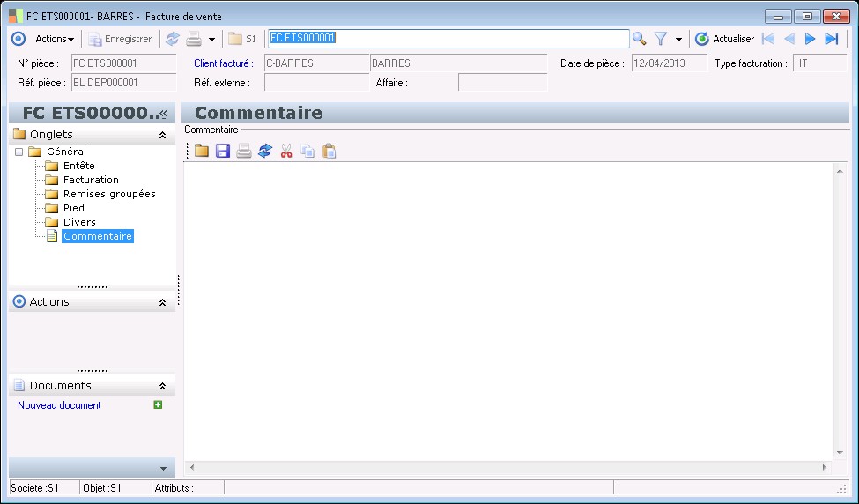Click the Objet :S1 status bar entry
859x504 pixels.
[x=115, y=488]
